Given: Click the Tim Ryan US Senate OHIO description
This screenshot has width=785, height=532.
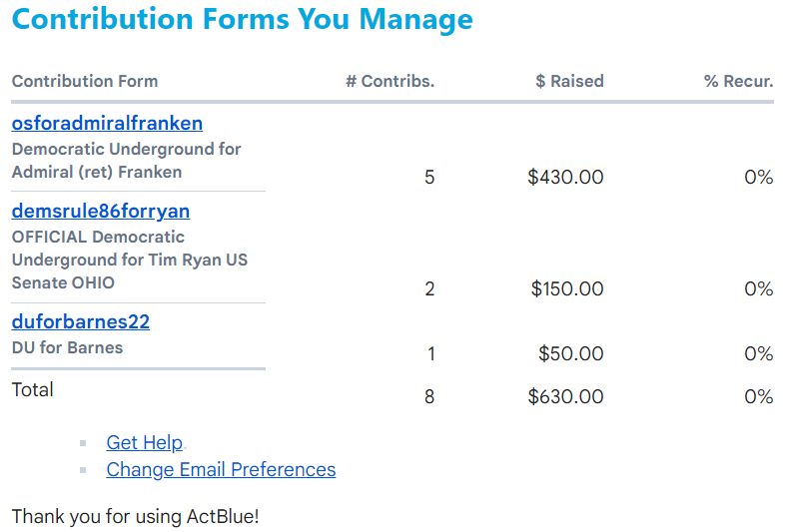Looking at the screenshot, I should (x=130, y=260).
